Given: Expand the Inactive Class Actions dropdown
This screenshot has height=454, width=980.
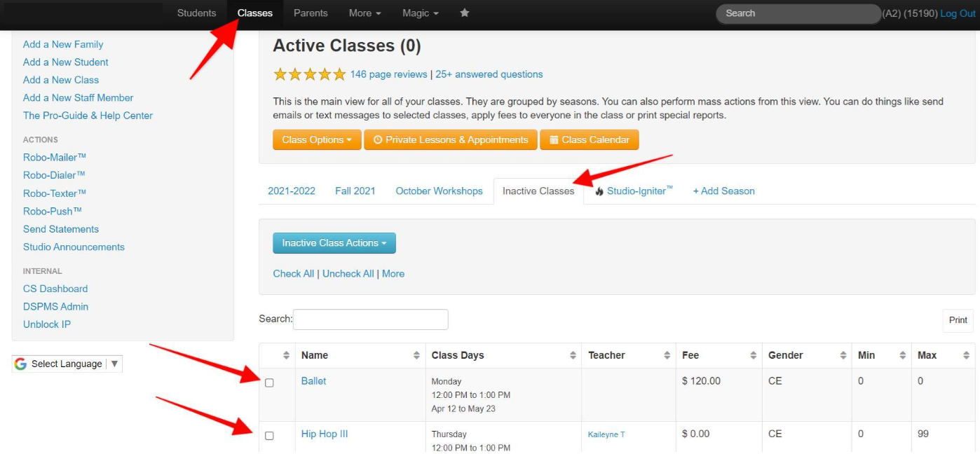Looking at the screenshot, I should [x=334, y=243].
